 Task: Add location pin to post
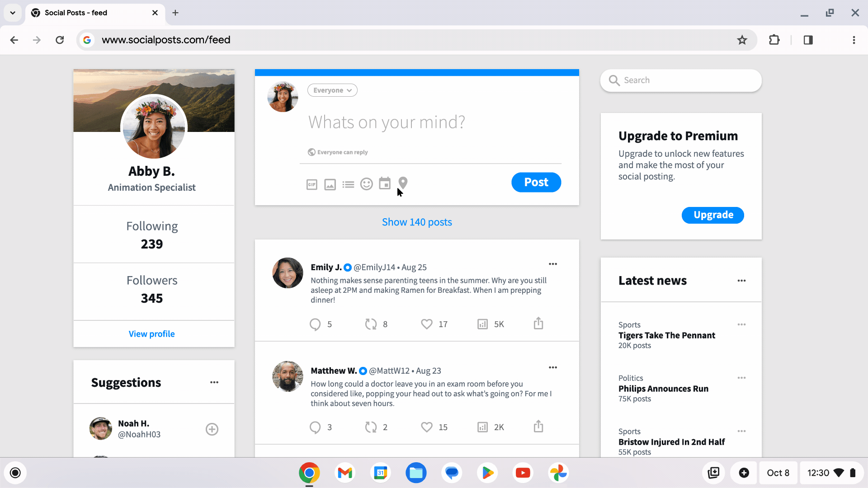[403, 183]
